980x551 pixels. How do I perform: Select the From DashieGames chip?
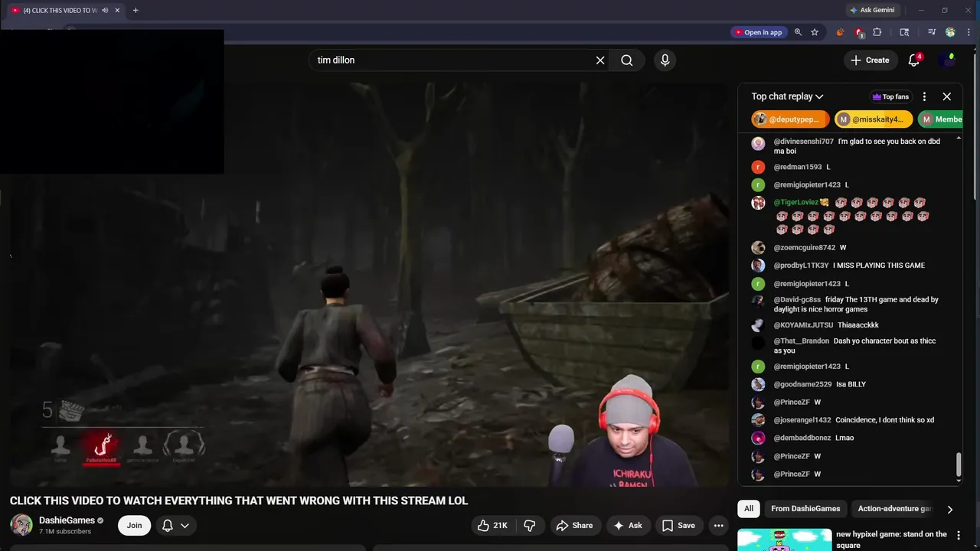pos(805,509)
